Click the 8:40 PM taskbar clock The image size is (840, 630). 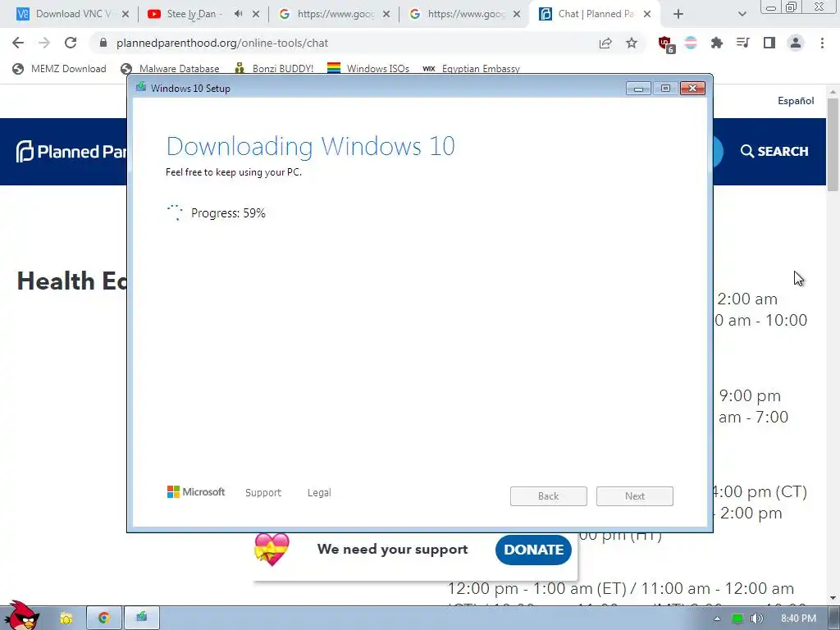[x=798, y=619]
